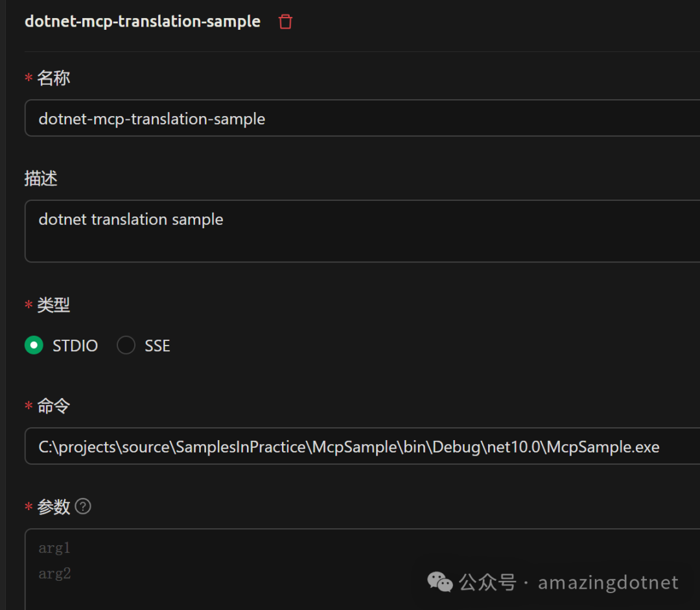
Task: Delete this server using the red trash icon
Action: (x=285, y=21)
